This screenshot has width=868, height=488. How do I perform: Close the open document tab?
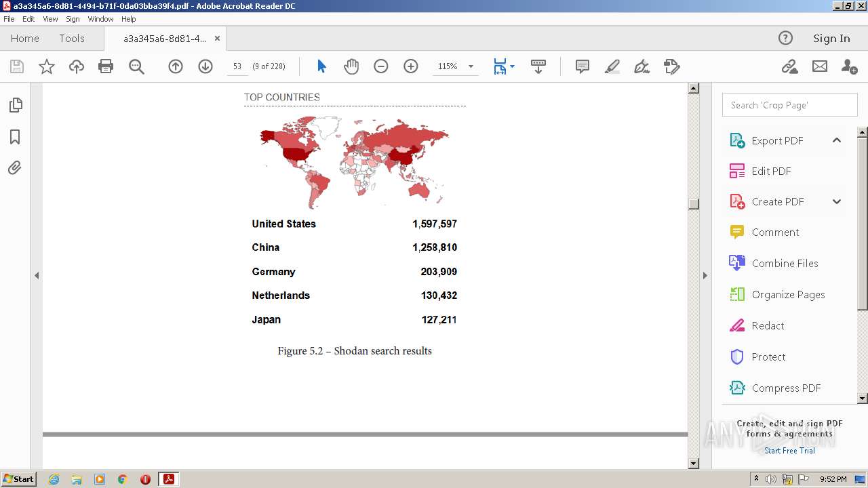(x=217, y=39)
